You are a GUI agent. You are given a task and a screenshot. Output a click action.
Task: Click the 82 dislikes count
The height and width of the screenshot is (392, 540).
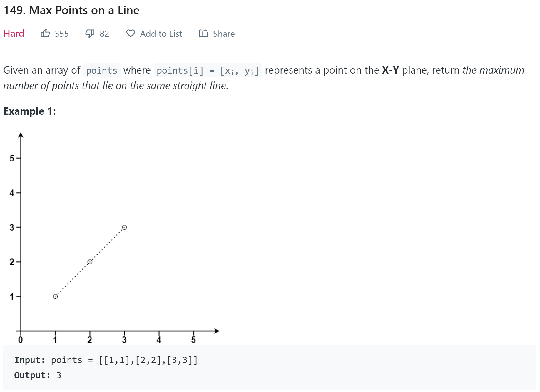[x=104, y=34]
